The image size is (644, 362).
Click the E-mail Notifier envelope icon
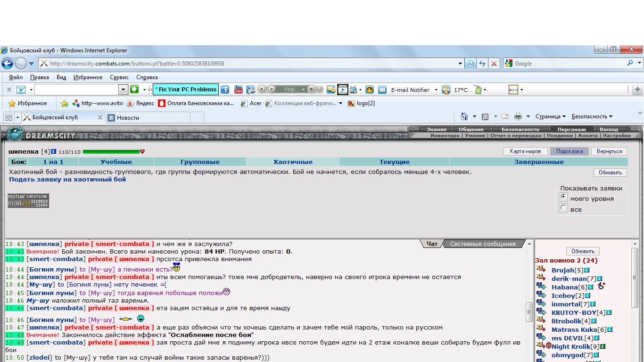click(x=382, y=90)
